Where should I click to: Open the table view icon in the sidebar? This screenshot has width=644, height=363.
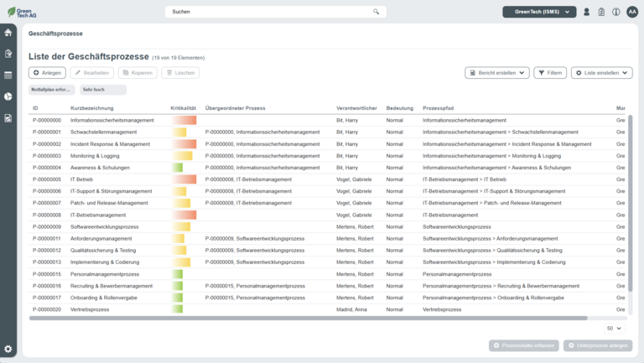pos(8,75)
